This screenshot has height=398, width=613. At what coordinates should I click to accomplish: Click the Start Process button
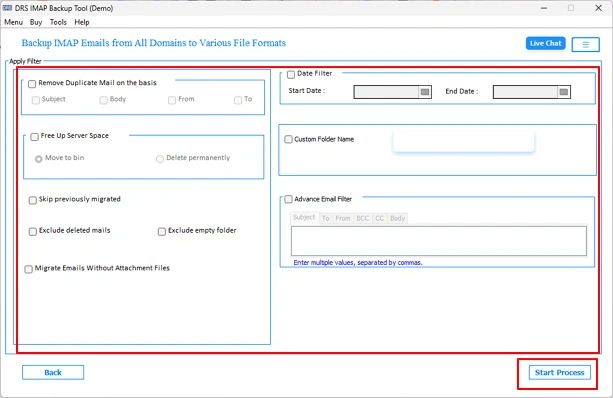tap(559, 373)
